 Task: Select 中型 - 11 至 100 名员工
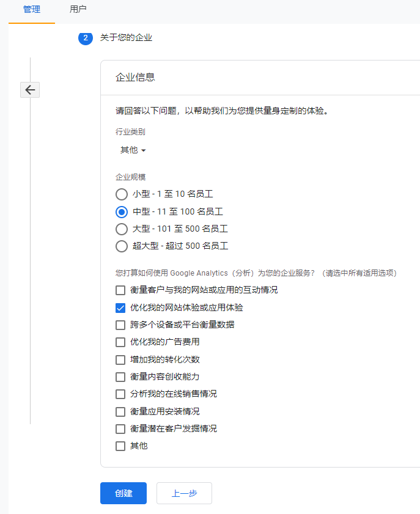click(121, 211)
